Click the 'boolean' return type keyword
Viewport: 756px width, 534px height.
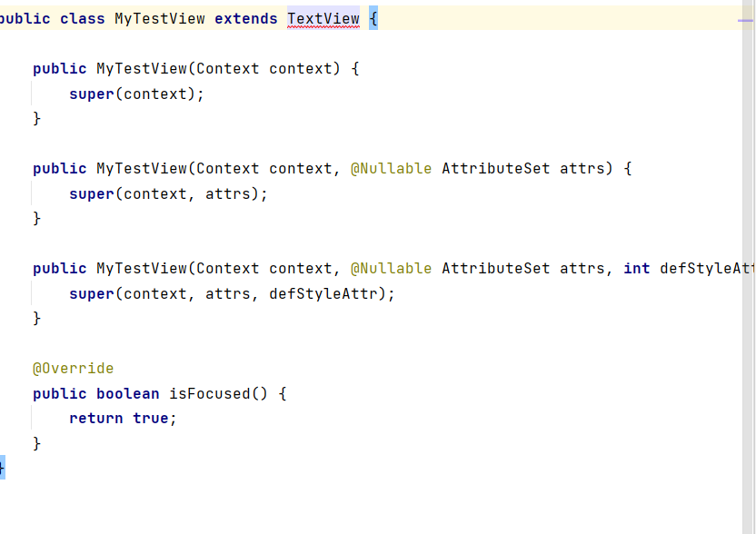point(127,394)
